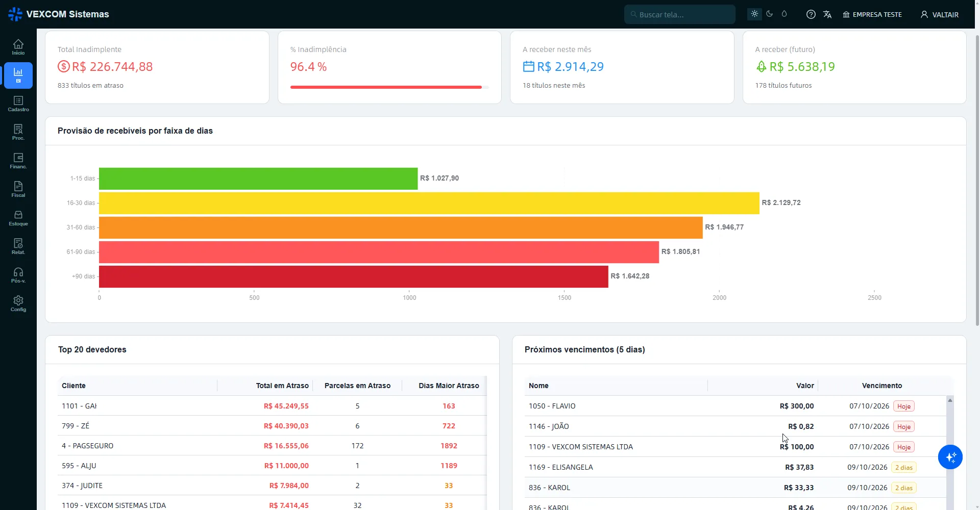The width and height of the screenshot is (980, 510).
Task: Sort by Nome column header
Action: 616,386
